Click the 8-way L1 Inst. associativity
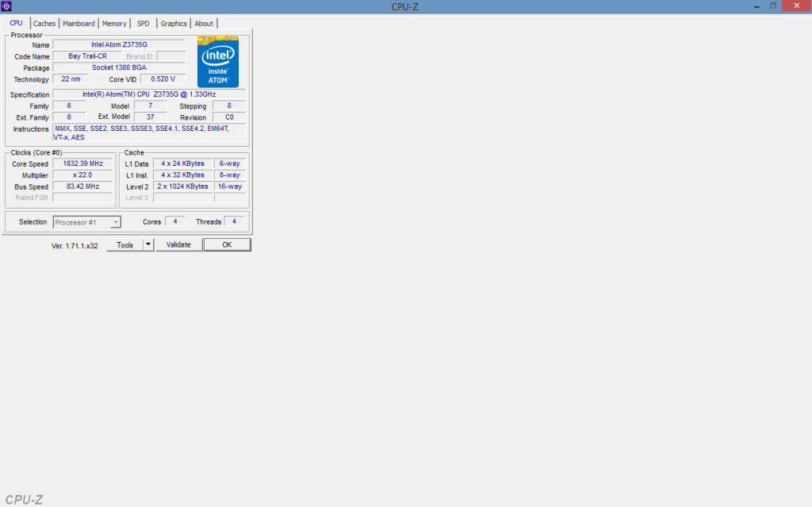The height and width of the screenshot is (507, 812). (230, 175)
